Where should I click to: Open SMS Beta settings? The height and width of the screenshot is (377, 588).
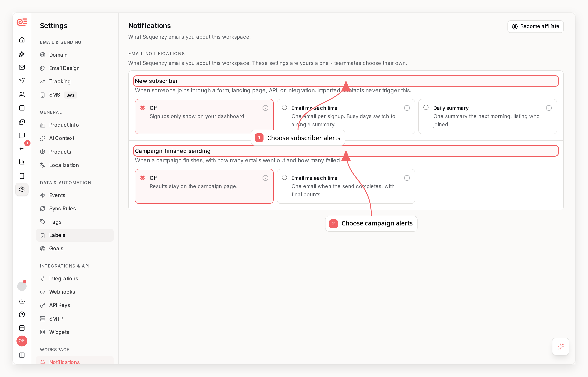(x=75, y=95)
